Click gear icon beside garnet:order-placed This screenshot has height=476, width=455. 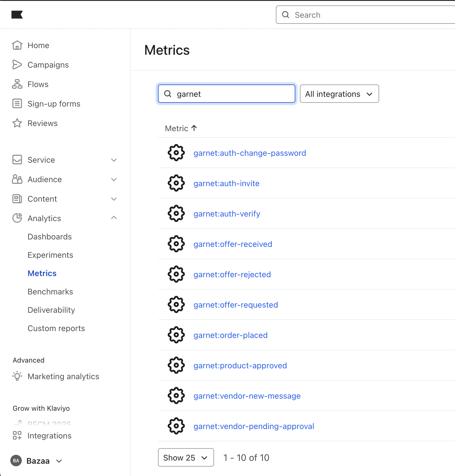(x=176, y=335)
